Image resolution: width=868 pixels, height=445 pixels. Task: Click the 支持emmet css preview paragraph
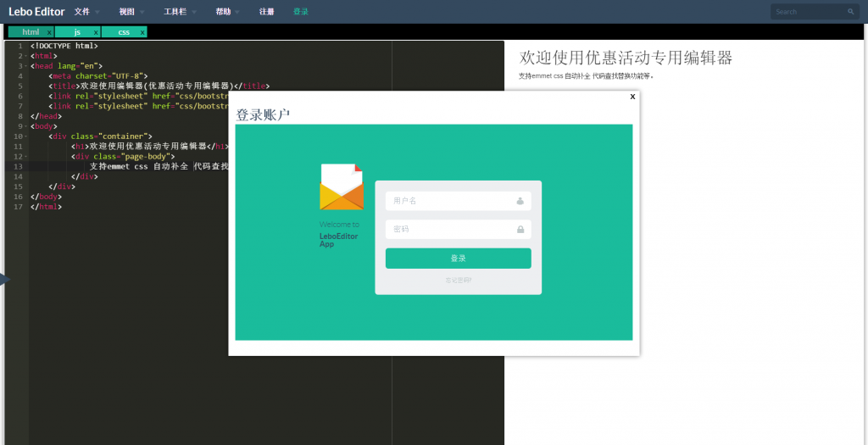[x=587, y=75]
